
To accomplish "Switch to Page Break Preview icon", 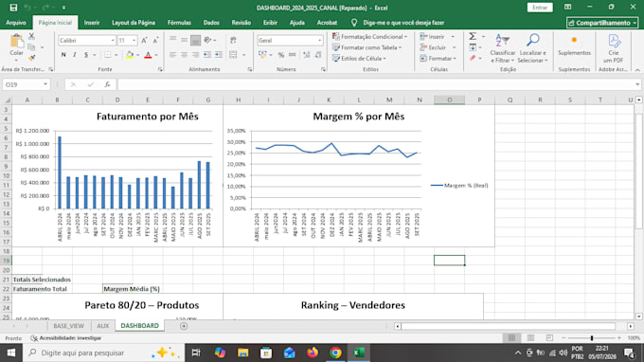I will 549,337.
